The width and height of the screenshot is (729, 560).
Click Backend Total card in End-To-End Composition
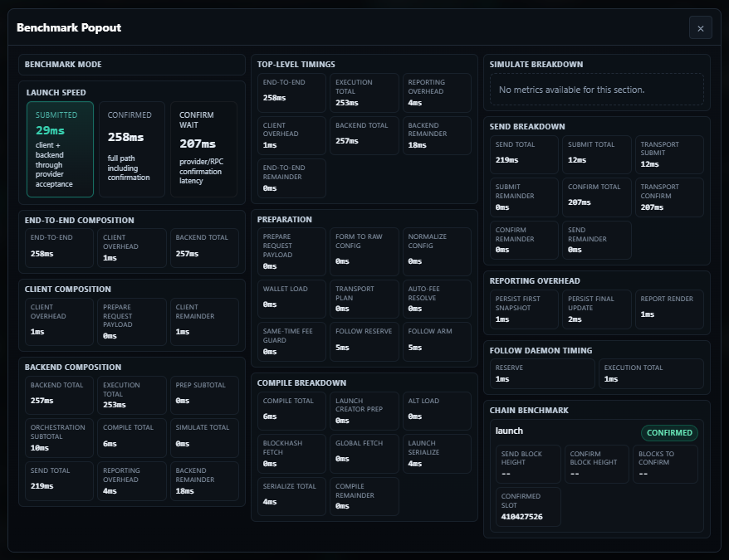coord(204,248)
